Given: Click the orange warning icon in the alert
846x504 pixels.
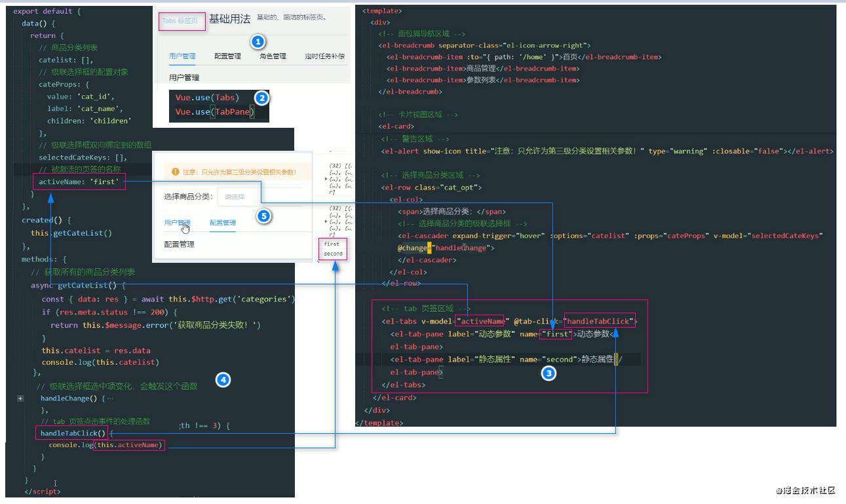Looking at the screenshot, I should (x=175, y=172).
